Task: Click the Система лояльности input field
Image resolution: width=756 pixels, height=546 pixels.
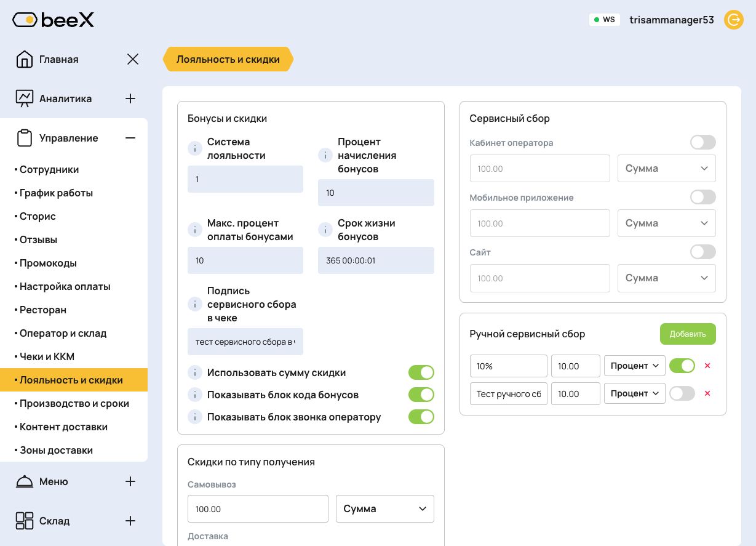Action: (x=245, y=179)
